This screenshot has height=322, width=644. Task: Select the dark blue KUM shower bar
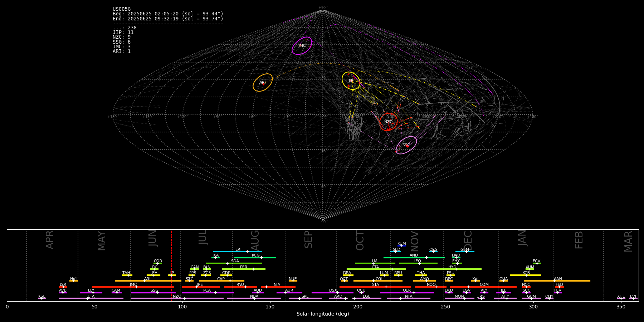[x=402, y=246]
